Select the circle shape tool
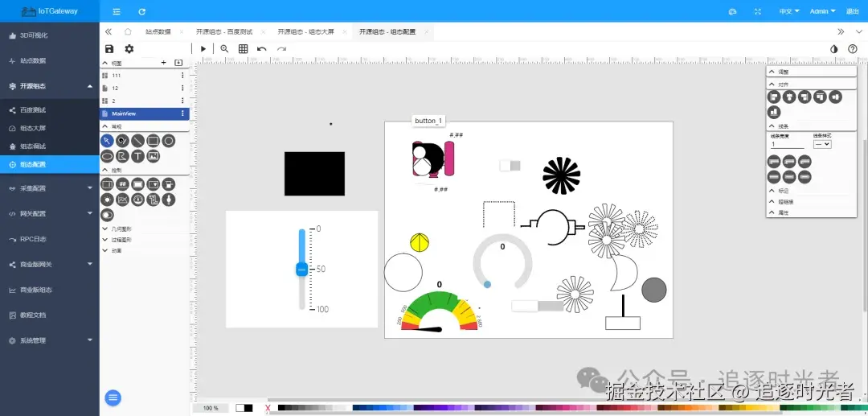The height and width of the screenshot is (416, 868). point(169,141)
